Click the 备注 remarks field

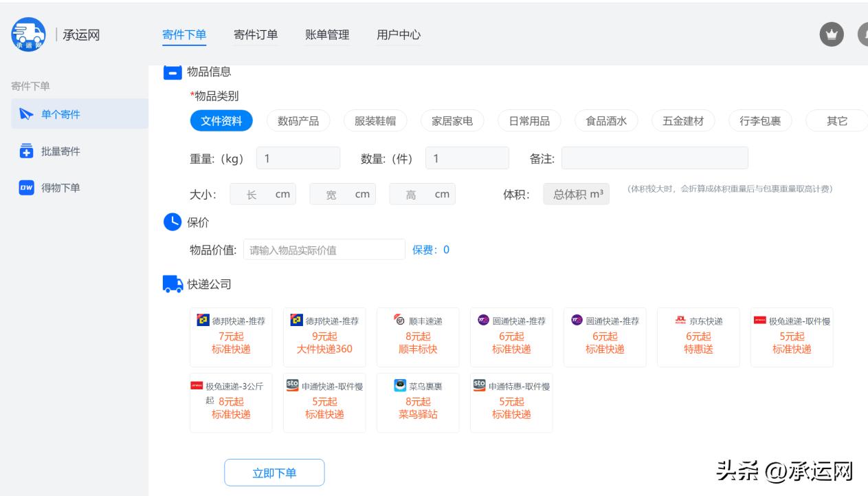click(656, 158)
